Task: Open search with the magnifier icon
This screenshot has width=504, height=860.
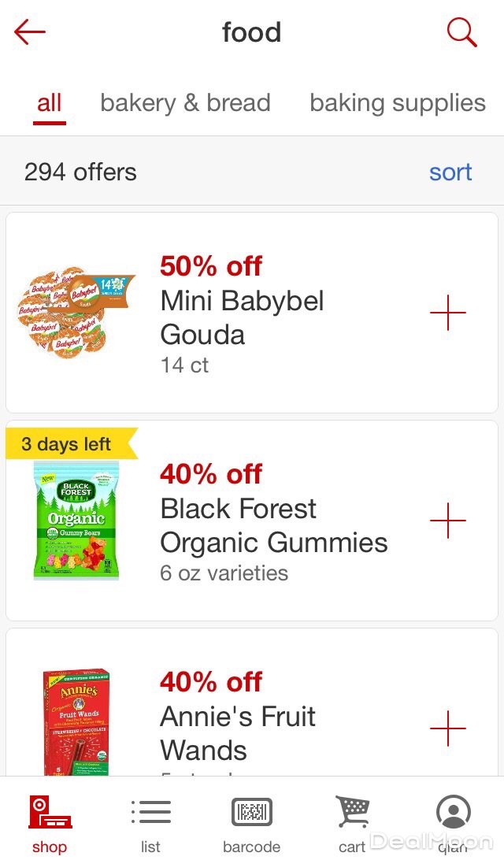Action: coord(461,32)
